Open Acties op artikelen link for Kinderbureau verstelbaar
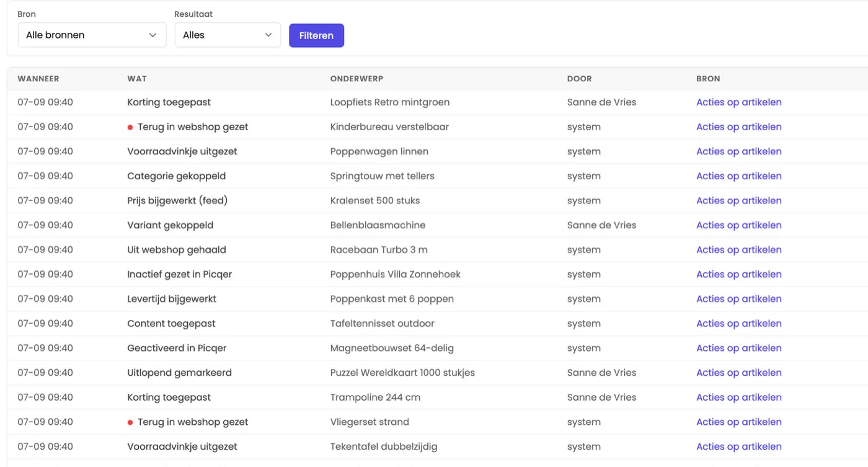Image resolution: width=868 pixels, height=467 pixels. (x=738, y=127)
